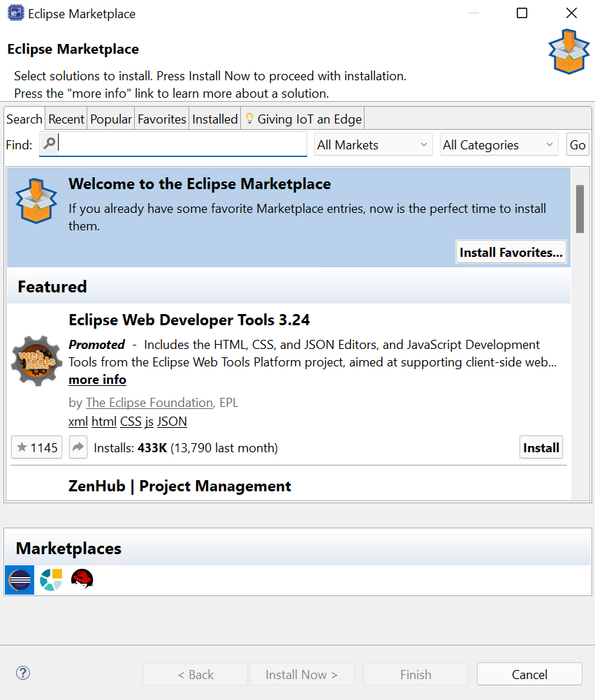Click the Installs: 433K text

pos(131,448)
